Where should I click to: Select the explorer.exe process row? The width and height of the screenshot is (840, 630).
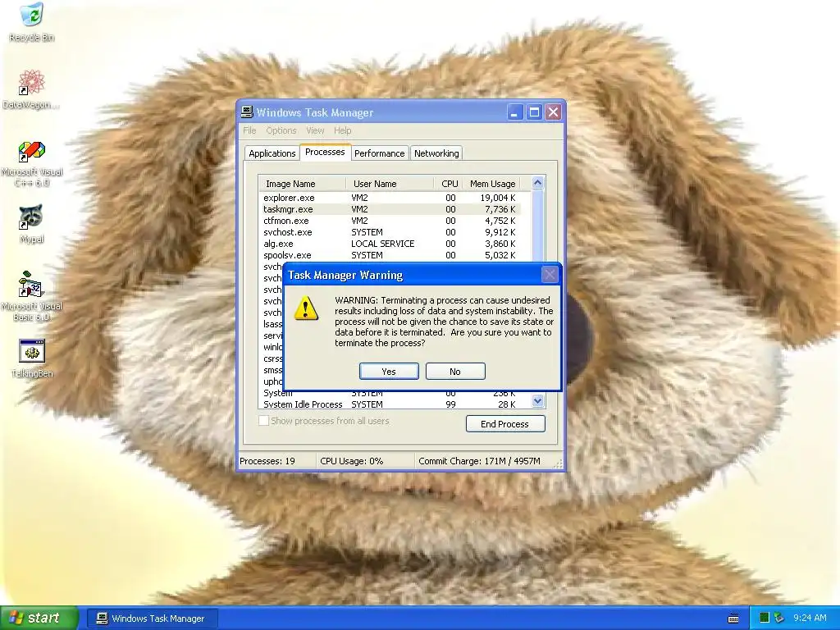pos(390,198)
